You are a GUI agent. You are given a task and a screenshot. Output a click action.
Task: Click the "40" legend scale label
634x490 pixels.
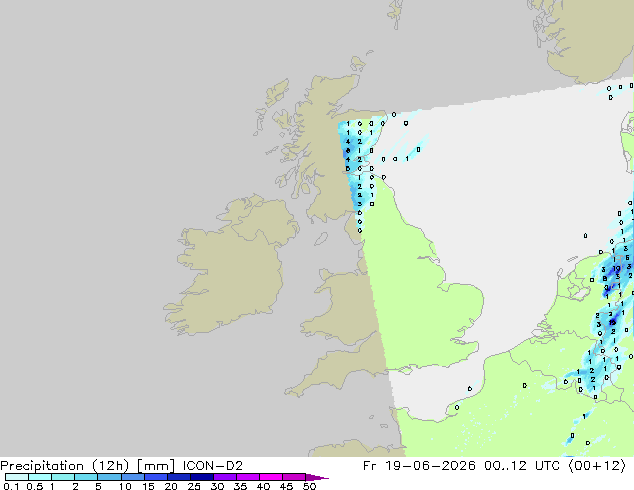tap(263, 486)
